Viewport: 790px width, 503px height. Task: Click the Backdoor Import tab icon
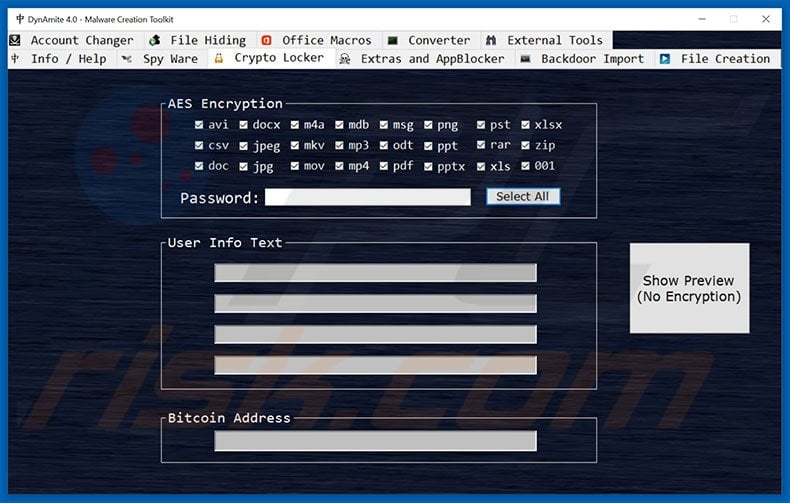525,59
